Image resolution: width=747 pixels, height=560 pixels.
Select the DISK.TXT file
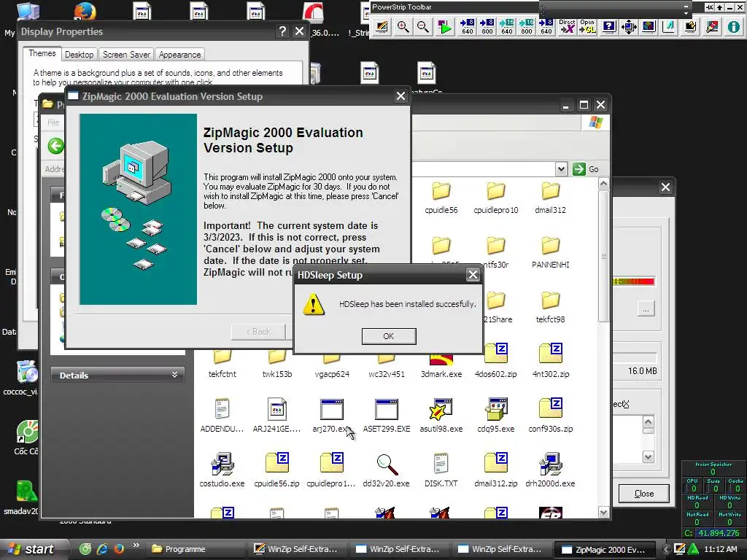441,470
